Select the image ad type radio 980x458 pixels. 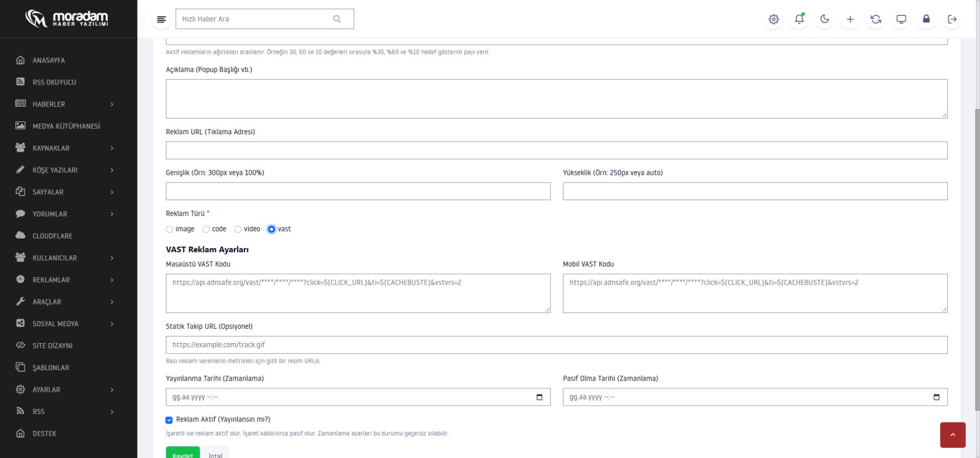pyautogui.click(x=170, y=229)
